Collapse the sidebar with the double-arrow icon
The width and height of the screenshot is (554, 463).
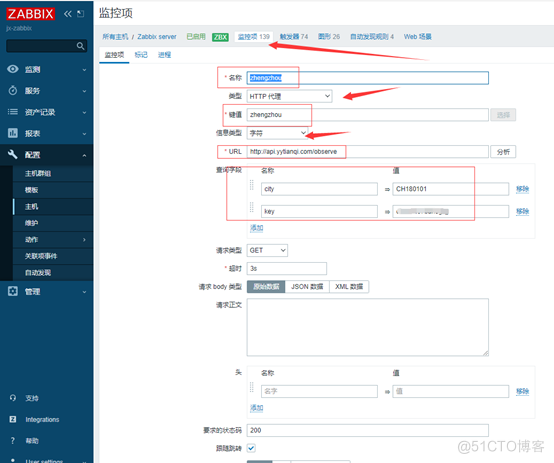tap(67, 14)
